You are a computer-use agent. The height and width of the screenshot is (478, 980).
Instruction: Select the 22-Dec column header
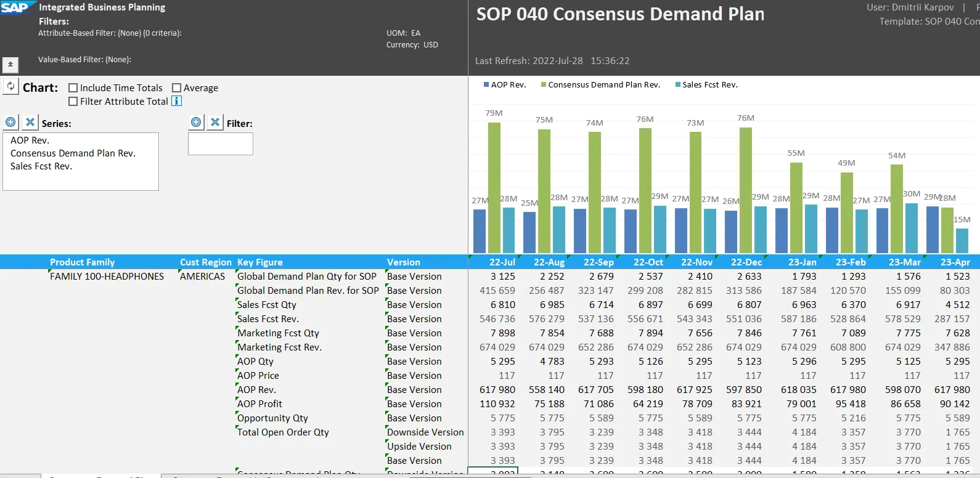746,262
